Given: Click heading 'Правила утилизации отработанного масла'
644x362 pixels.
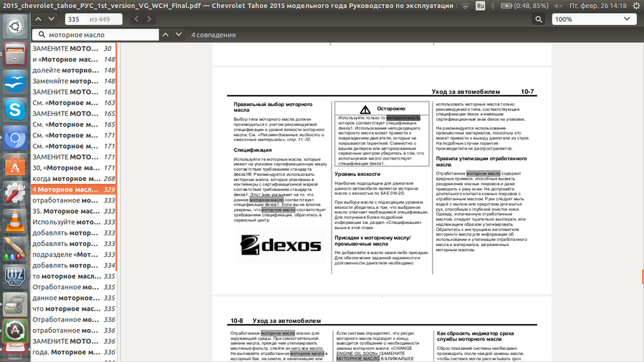Looking at the screenshot, I should [x=481, y=162].
